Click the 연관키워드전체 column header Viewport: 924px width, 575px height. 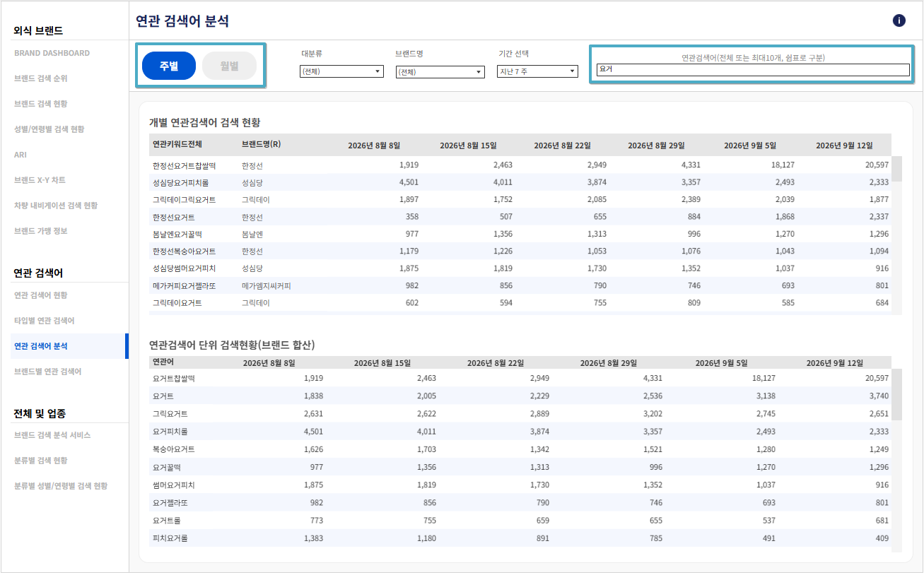[x=177, y=144]
